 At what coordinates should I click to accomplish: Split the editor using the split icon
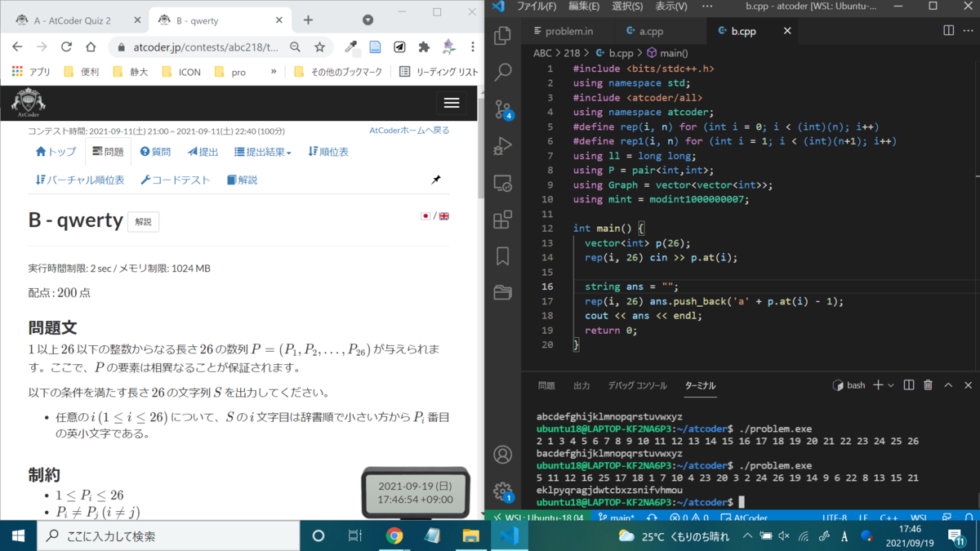(909, 384)
